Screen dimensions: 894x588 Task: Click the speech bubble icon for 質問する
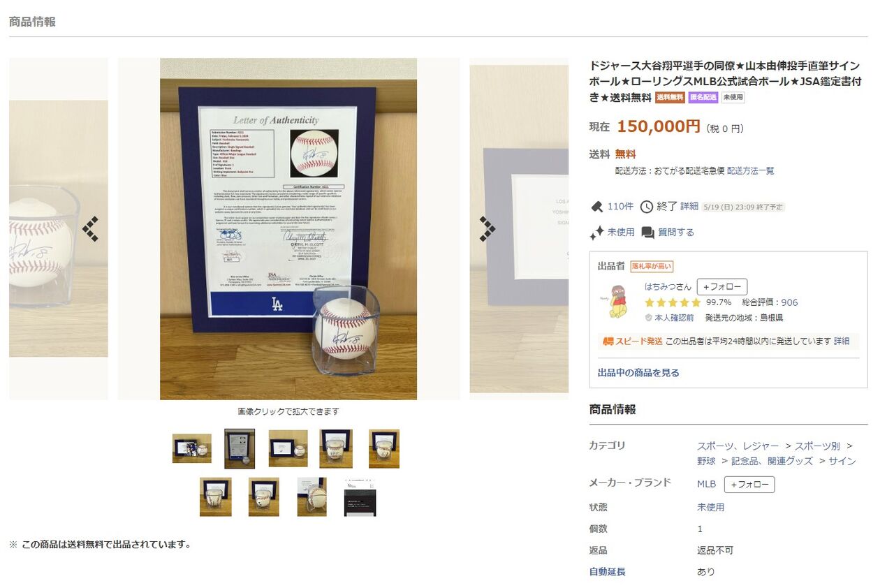coord(648,233)
